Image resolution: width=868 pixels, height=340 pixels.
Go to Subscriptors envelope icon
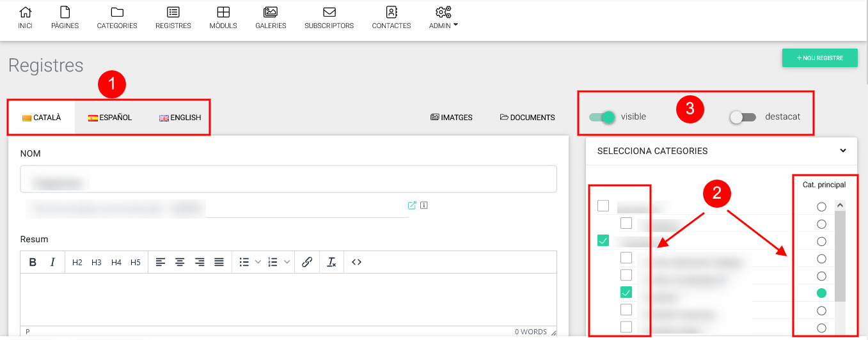(329, 12)
